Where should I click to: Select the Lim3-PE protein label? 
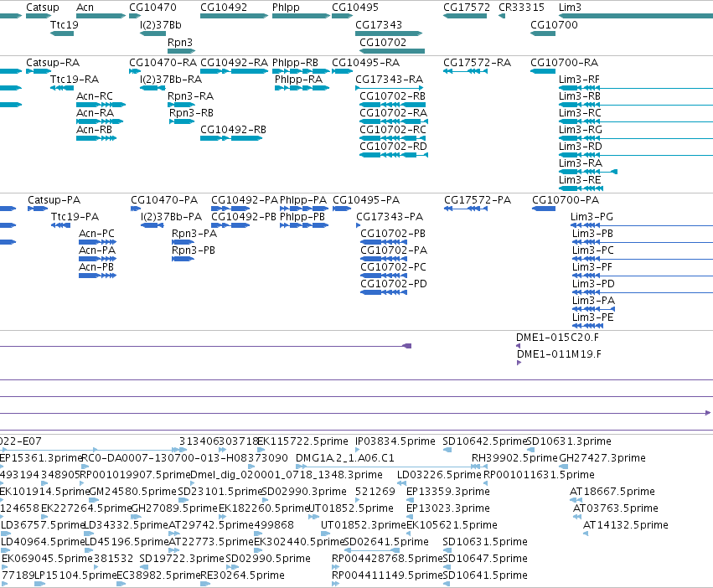[x=593, y=317]
